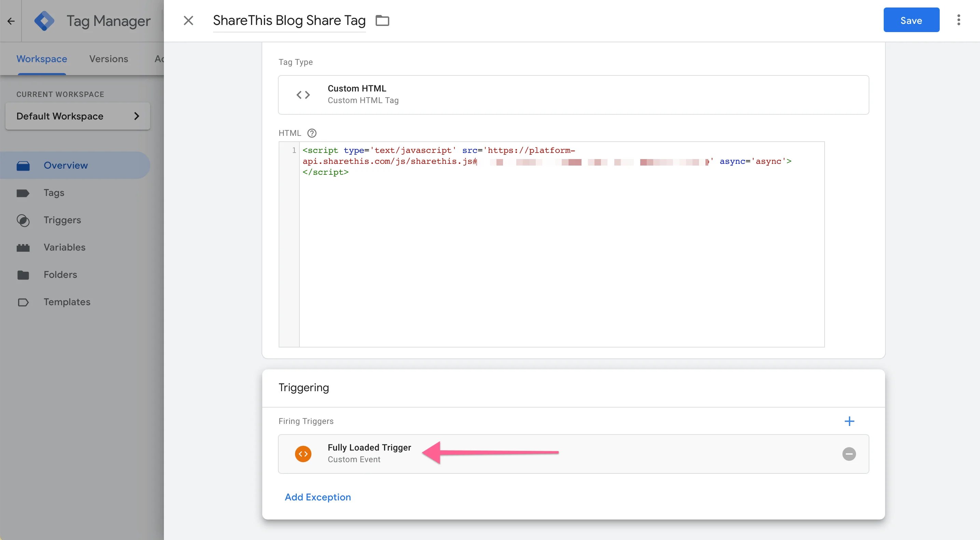Select the Tags sidebar item
Image resolution: width=980 pixels, height=540 pixels.
[54, 193]
